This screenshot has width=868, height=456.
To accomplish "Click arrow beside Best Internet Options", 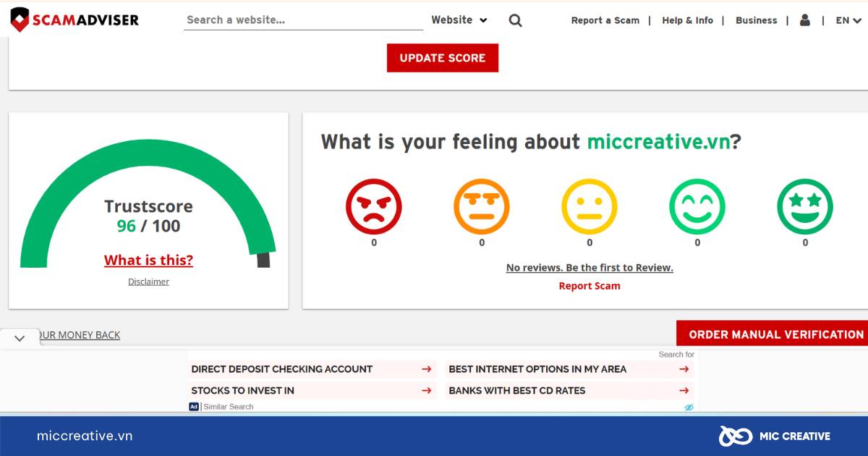I will click(x=684, y=369).
